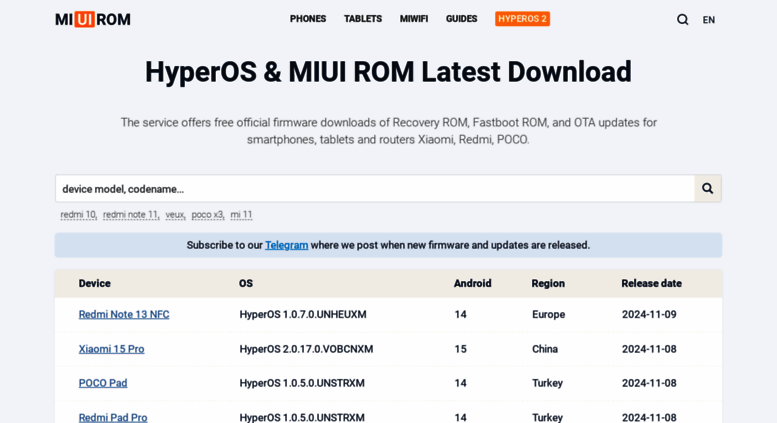Click Redmi Note 13 NFC's Android '14' cell
This screenshot has height=423, width=777.
pyautogui.click(x=460, y=315)
